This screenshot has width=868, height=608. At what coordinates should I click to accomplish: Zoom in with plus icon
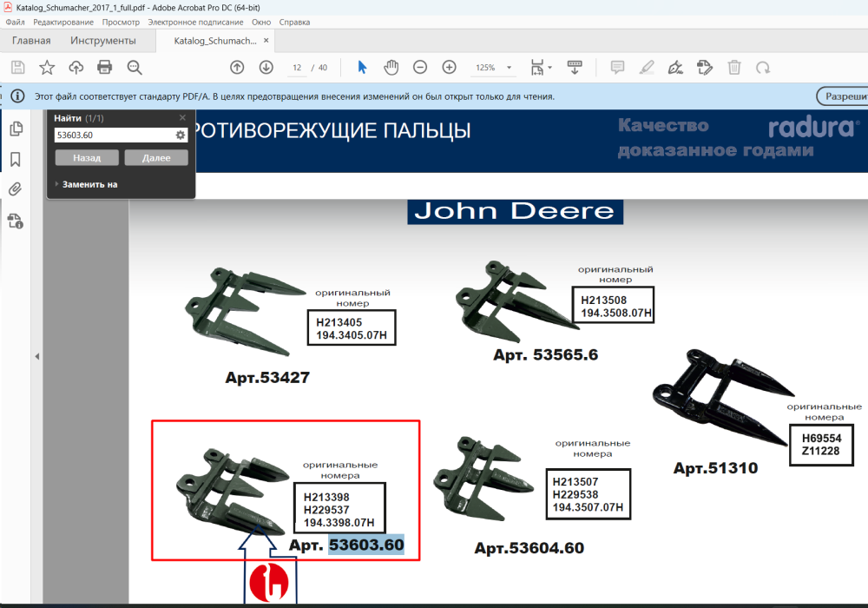click(x=450, y=68)
